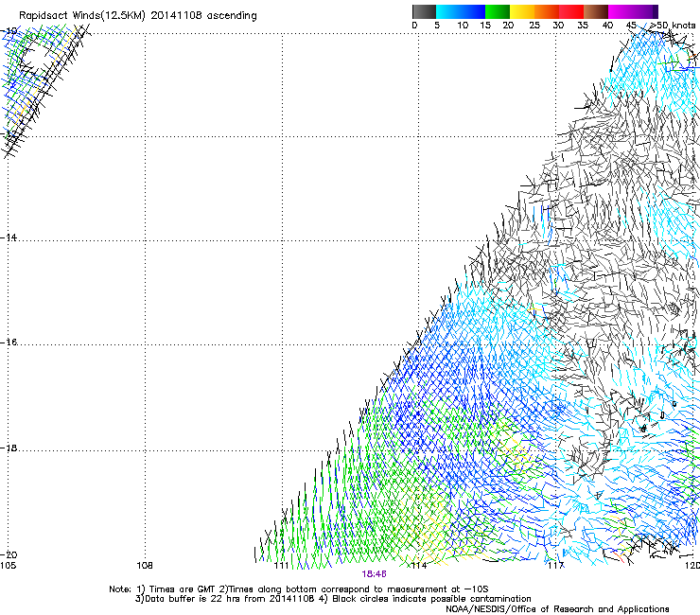Click the brown 35-40 knots legend segment
This screenshot has width=700, height=615.
(597, 11)
